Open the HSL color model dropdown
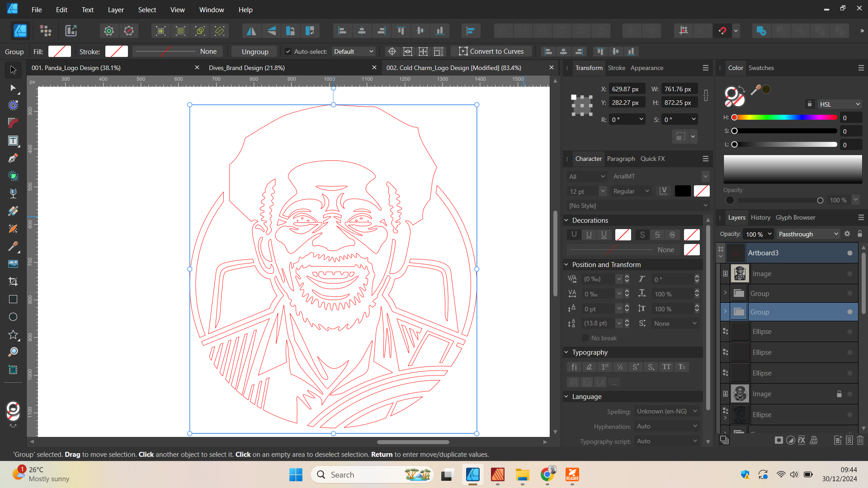Screen dimensions: 868x488 (840, 104)
